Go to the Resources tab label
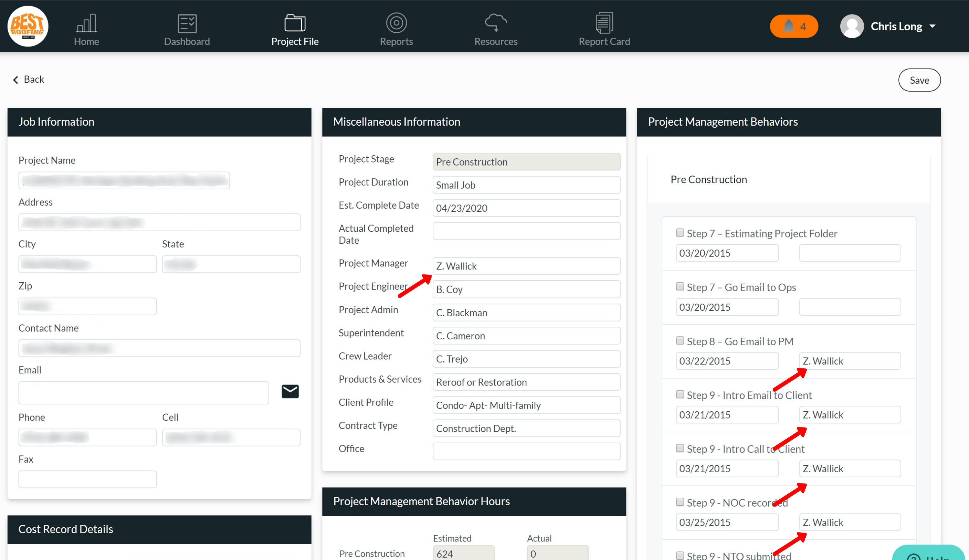 [496, 42]
